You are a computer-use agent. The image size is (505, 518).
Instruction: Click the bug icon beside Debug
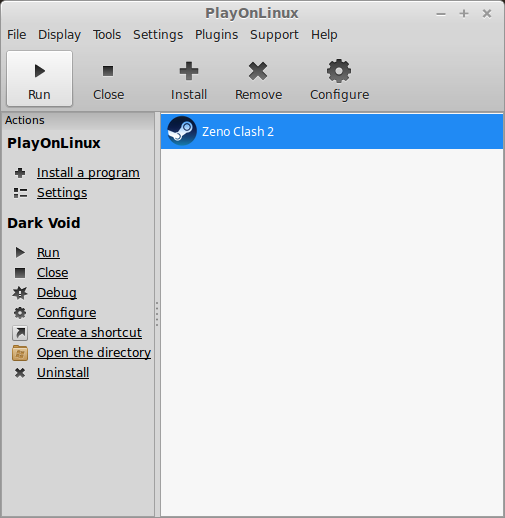(20, 293)
